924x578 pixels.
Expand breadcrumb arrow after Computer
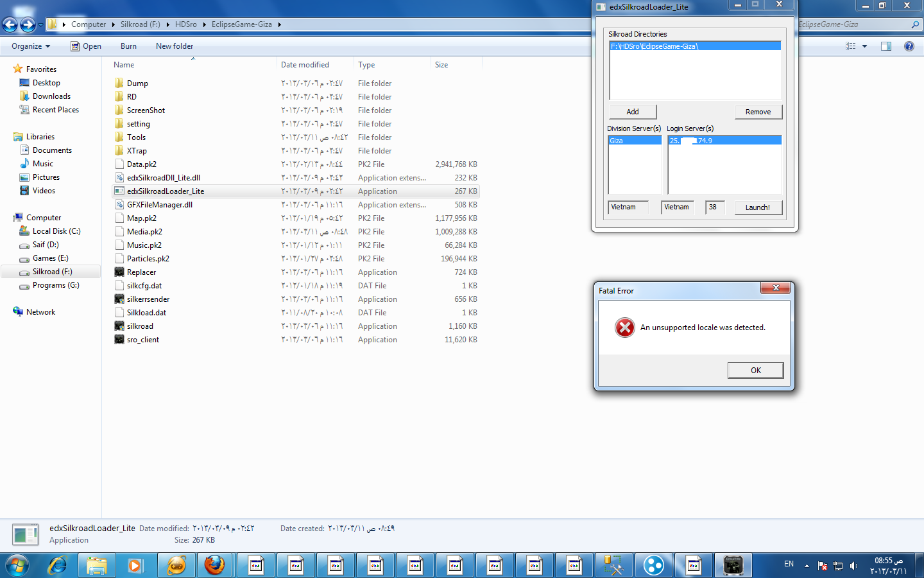pyautogui.click(x=113, y=24)
